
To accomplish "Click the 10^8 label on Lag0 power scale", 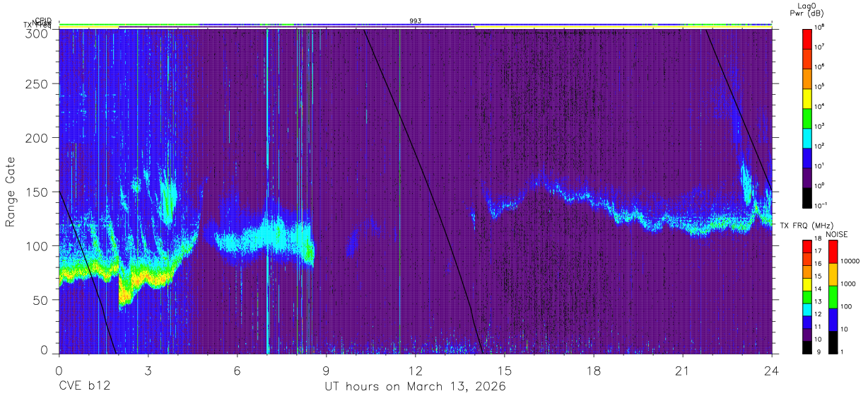I will click(x=820, y=27).
